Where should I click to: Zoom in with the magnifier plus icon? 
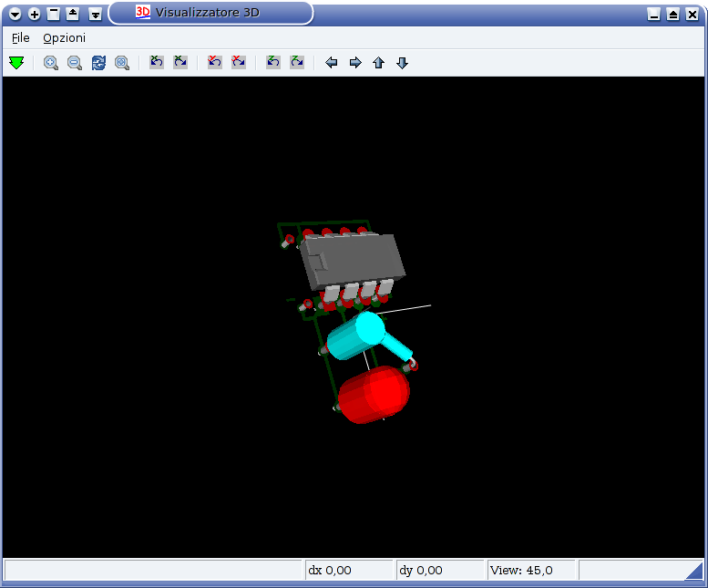coord(51,62)
